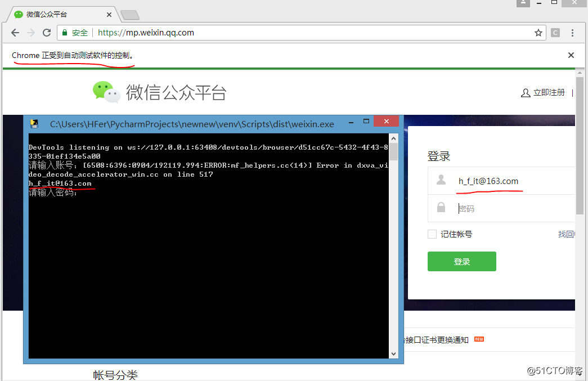588x381 pixels.
Task: Click the user silhouette icon in account field
Action: click(441, 180)
